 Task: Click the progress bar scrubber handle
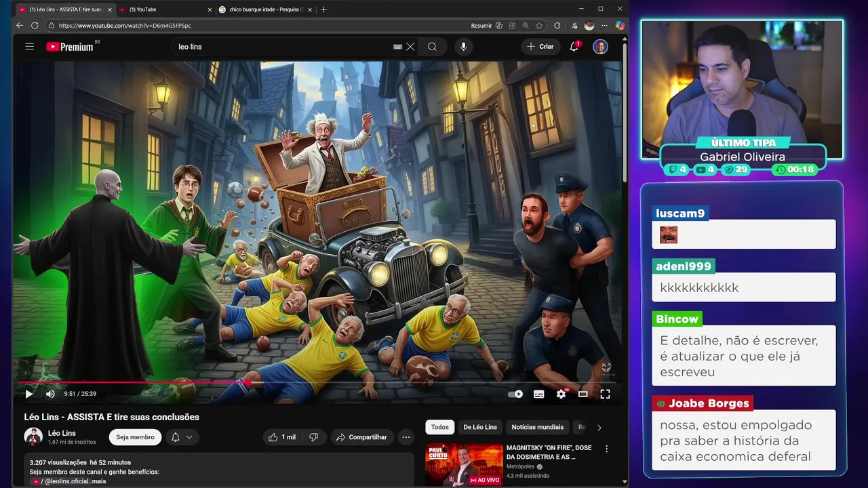[x=248, y=382]
